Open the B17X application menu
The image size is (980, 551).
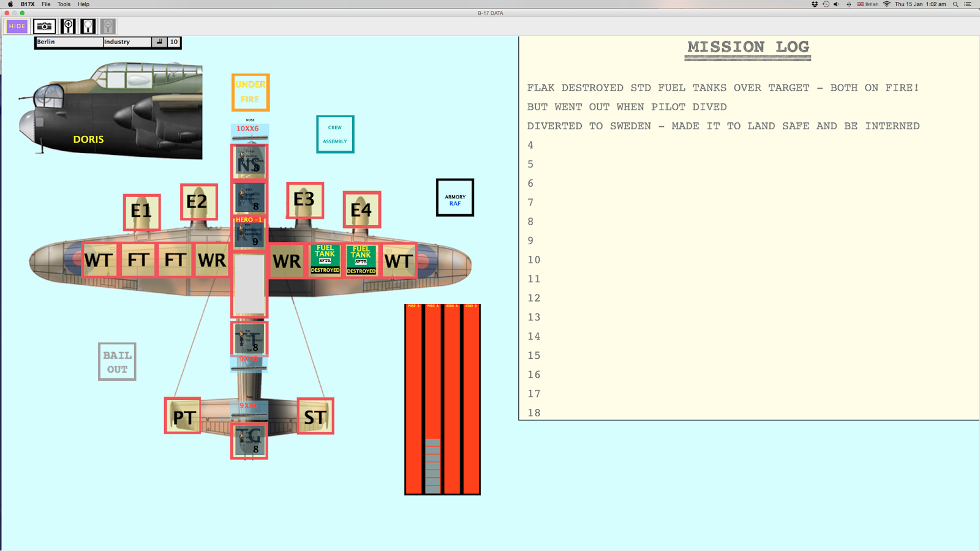[x=28, y=4]
